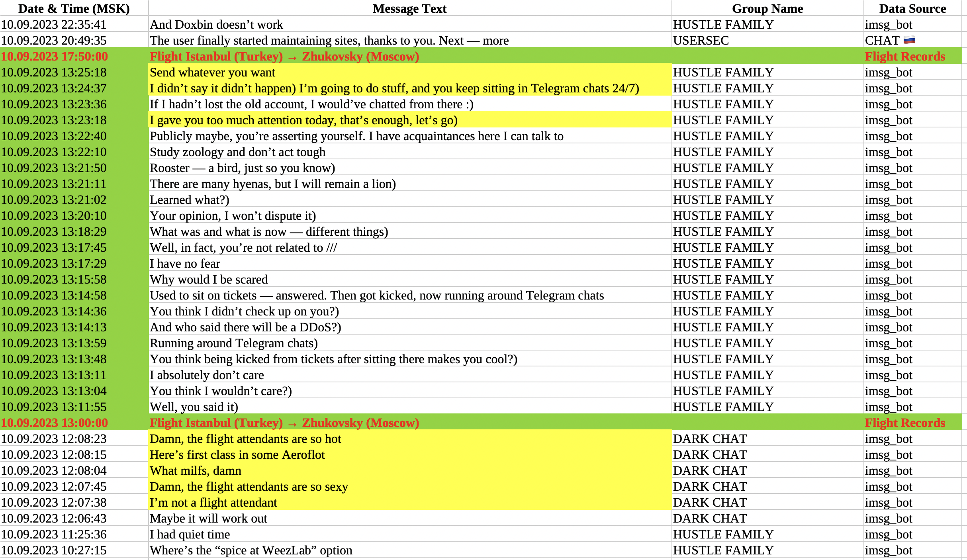Select the 17:50:00 Flight Istanbul to Zhukovsky row
Screen dimensions: 967x560
[284, 56]
